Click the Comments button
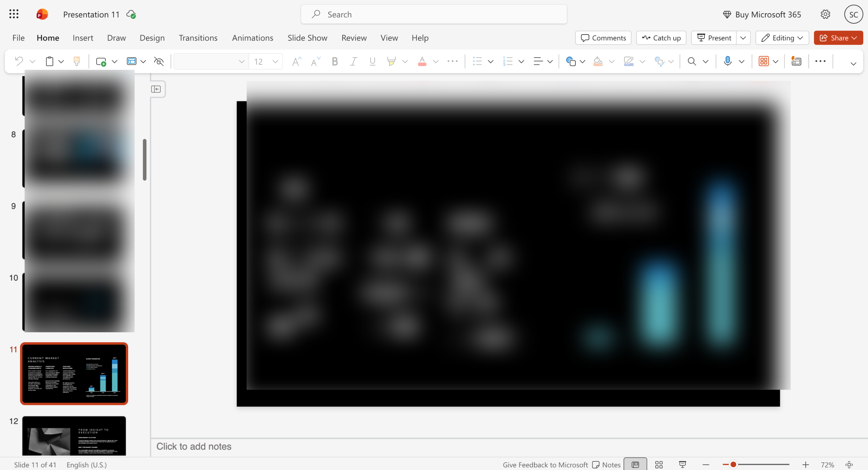Viewport: 868px width, 470px height. 603,38
